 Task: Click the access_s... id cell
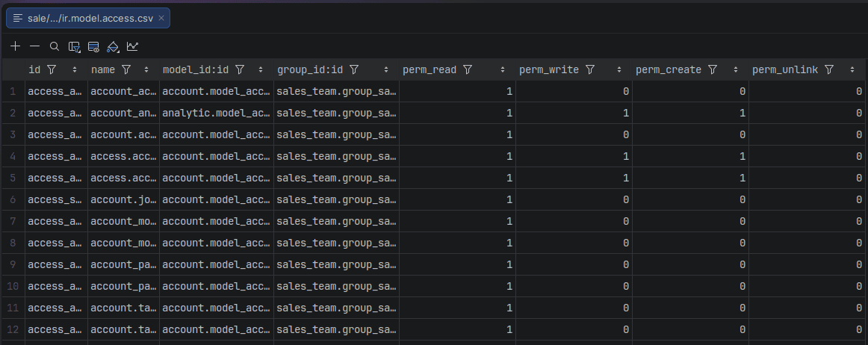pyautogui.click(x=57, y=199)
